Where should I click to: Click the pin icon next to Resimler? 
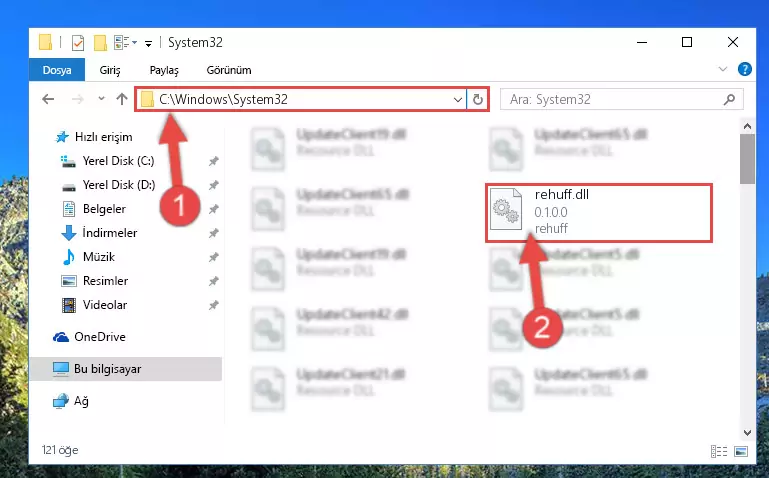coord(213,281)
